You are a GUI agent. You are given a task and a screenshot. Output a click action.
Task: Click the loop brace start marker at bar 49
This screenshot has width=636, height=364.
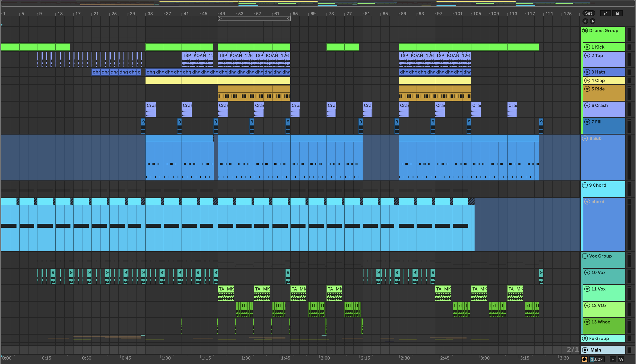(x=219, y=18)
